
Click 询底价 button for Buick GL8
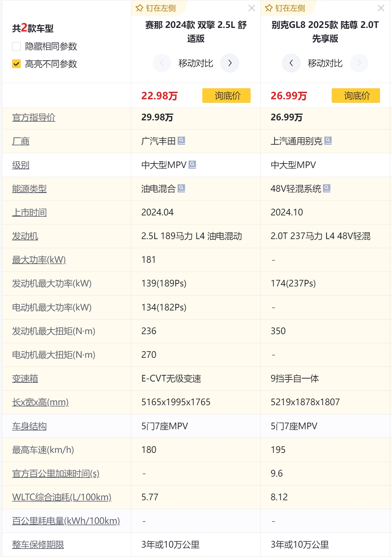[356, 96]
